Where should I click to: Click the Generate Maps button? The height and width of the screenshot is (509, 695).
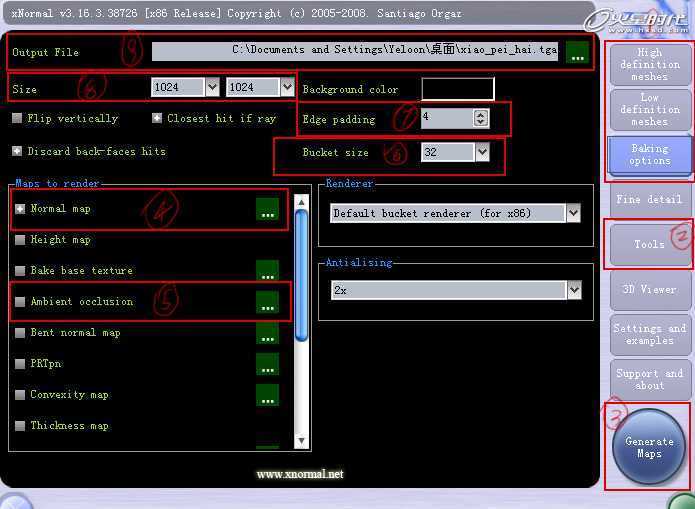pyautogui.click(x=649, y=447)
